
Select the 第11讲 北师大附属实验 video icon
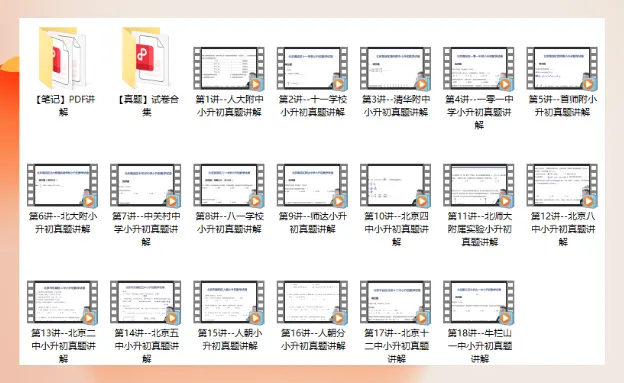(479, 186)
